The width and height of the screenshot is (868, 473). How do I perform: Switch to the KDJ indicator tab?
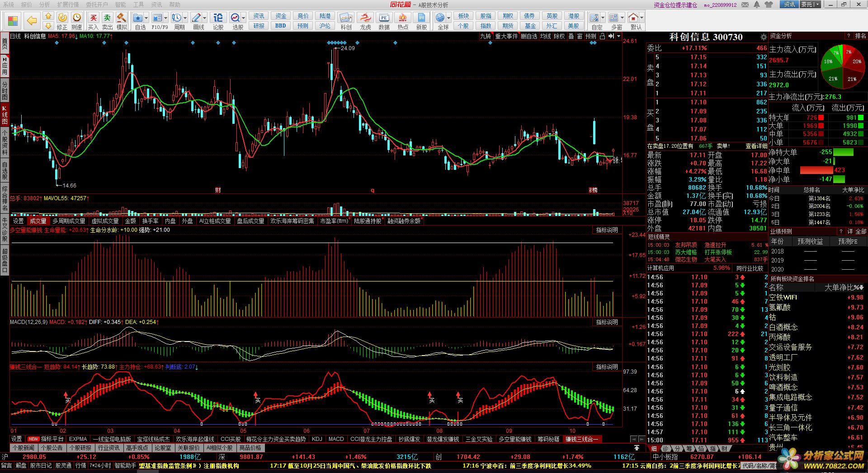tap(317, 439)
